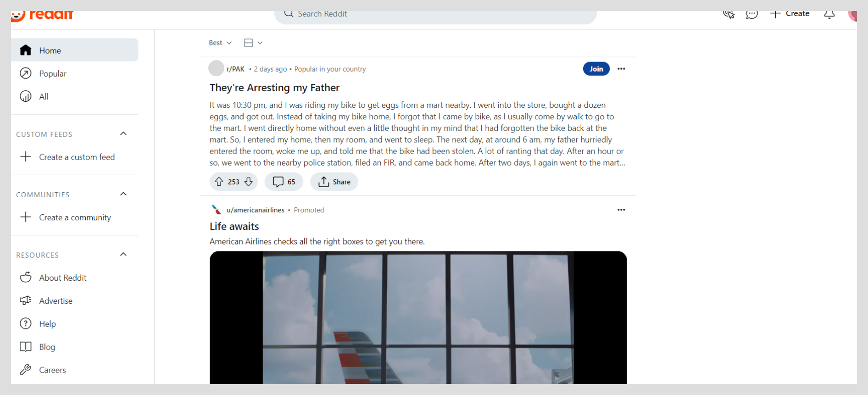Open the chat icon in header
Image resolution: width=868 pixels, height=395 pixels.
point(751,15)
